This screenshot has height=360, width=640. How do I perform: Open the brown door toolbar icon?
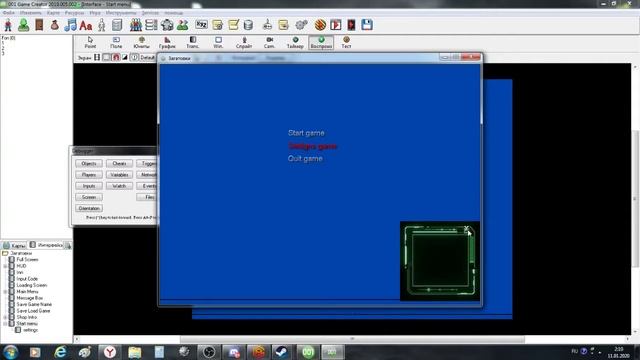click(x=39, y=25)
